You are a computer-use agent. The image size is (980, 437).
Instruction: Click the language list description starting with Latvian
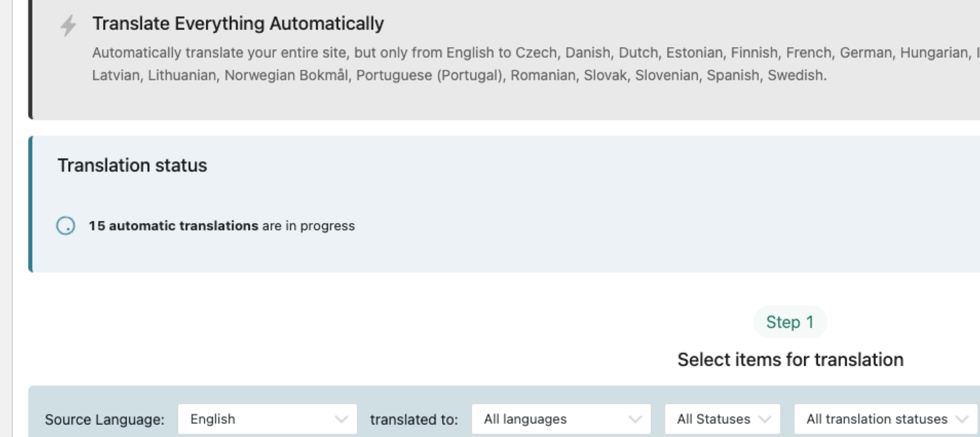459,76
